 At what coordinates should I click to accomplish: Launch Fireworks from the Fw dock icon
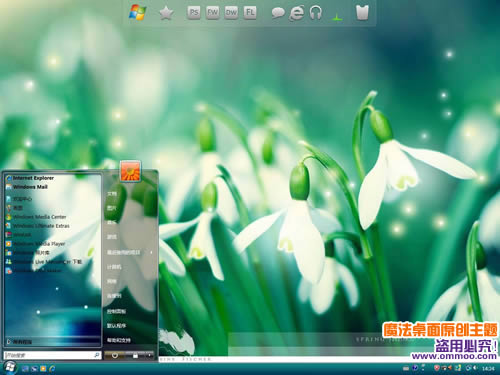(x=212, y=13)
